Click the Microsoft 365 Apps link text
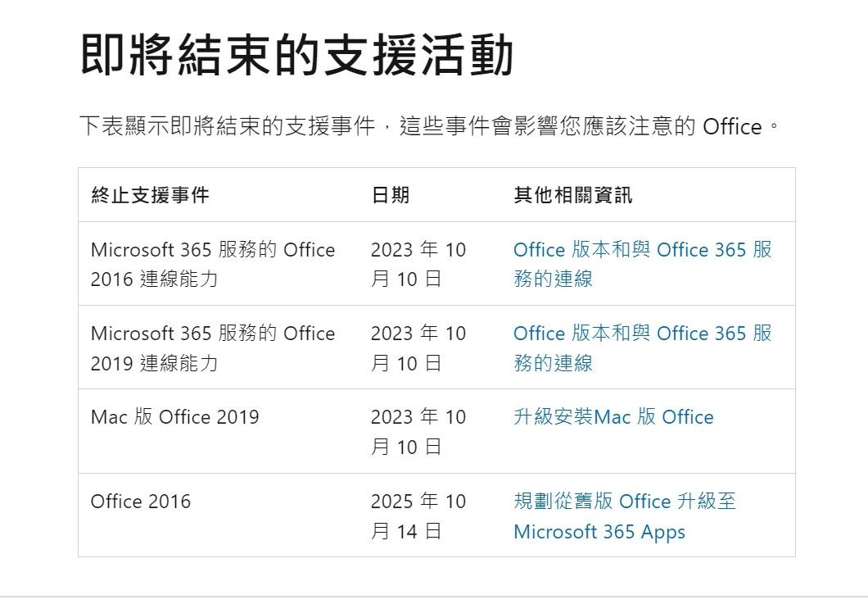868x604 pixels. pos(599,532)
